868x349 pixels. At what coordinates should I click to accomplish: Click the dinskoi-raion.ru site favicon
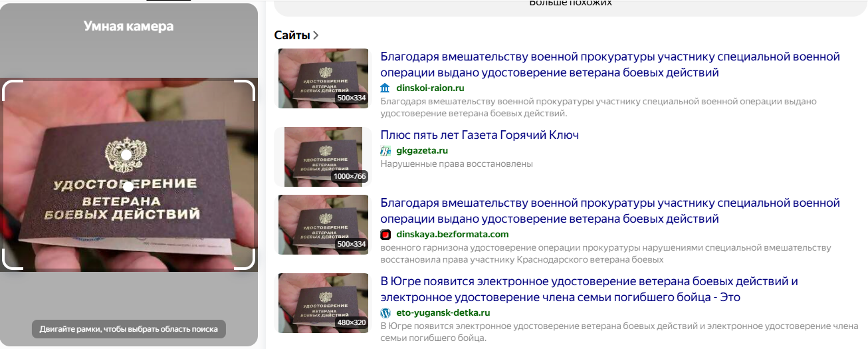385,88
